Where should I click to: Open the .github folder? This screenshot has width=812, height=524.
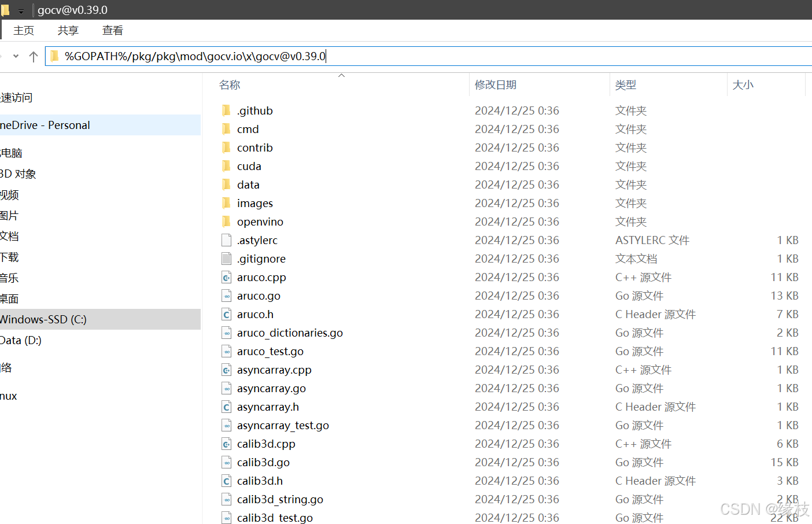pos(255,110)
